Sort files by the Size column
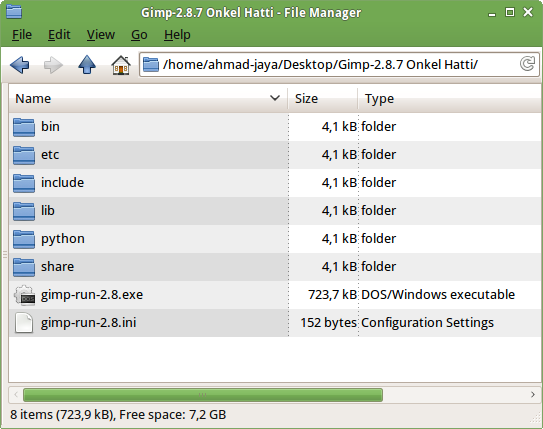The width and height of the screenshot is (543, 429). 323,99
